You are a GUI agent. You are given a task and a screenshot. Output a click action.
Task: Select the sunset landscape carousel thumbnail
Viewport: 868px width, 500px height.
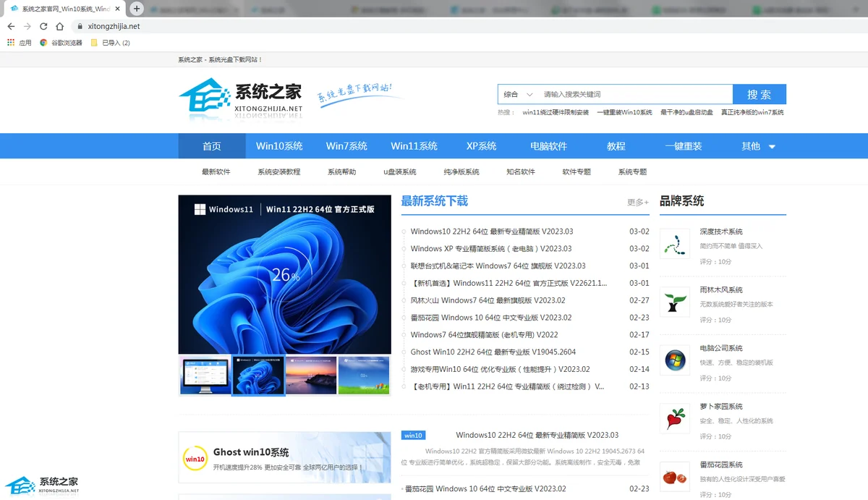(311, 375)
